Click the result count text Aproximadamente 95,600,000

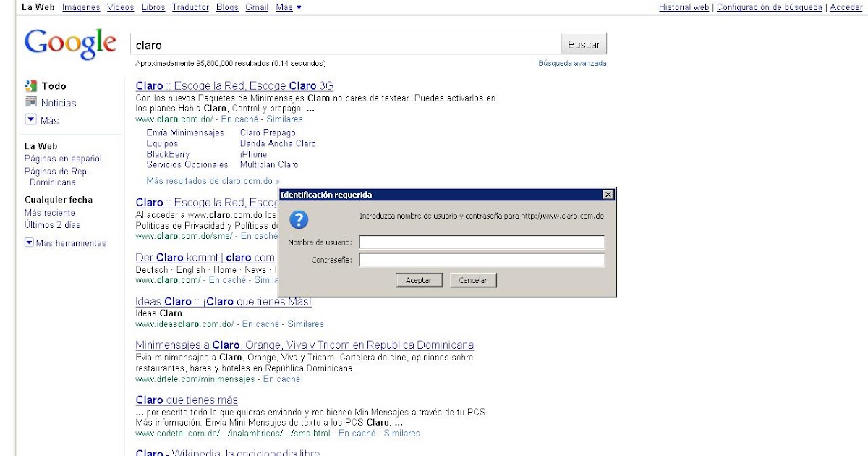click(231, 63)
